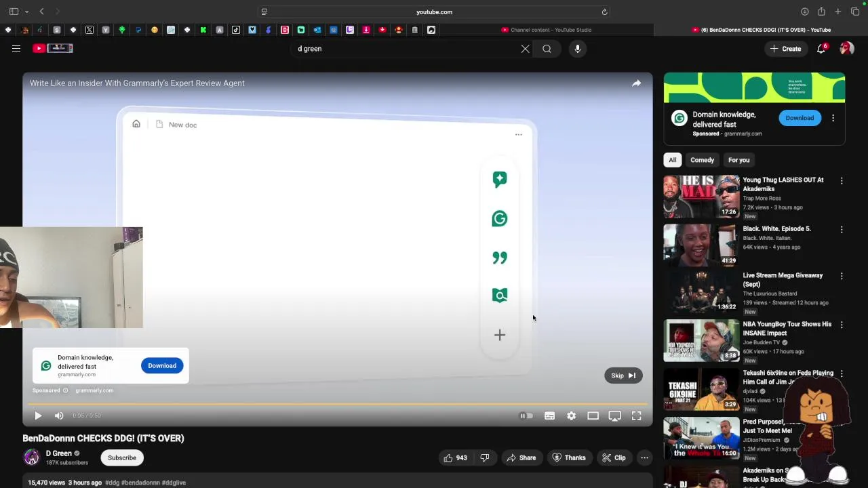The height and width of the screenshot is (488, 868).
Task: Open the Grammarly banner ad image
Action: coord(754,87)
